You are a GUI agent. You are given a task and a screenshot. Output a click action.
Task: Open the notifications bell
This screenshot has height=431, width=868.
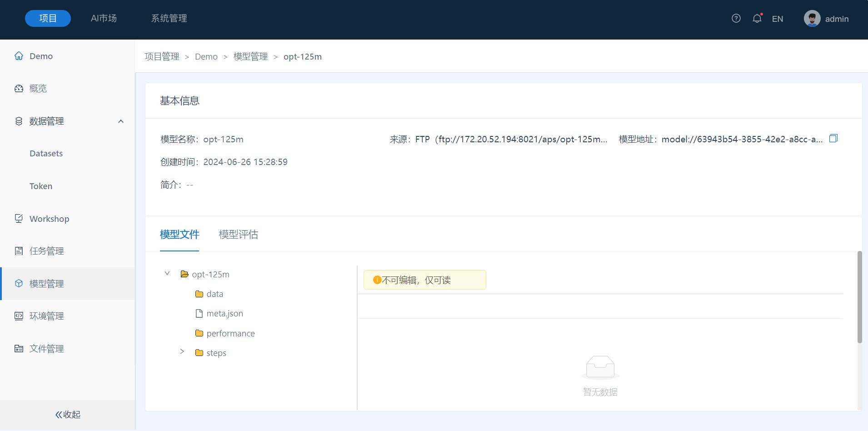(757, 18)
